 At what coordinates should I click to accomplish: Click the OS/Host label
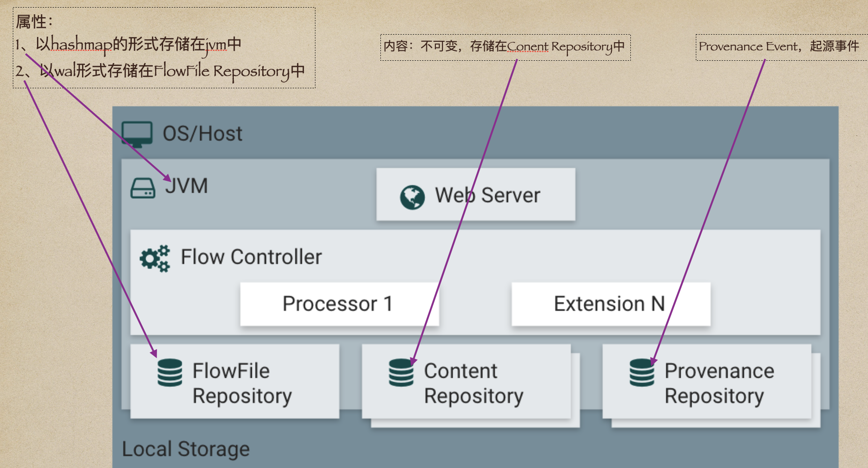pyautogui.click(x=203, y=133)
